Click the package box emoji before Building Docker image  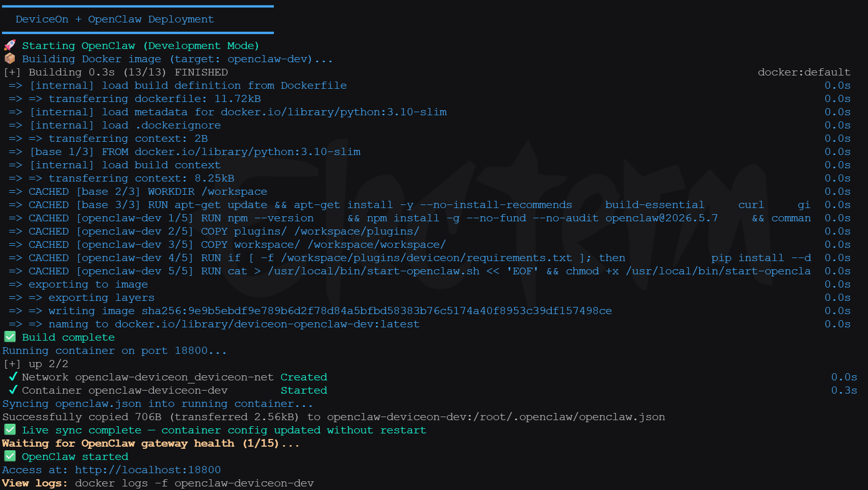[10, 59]
